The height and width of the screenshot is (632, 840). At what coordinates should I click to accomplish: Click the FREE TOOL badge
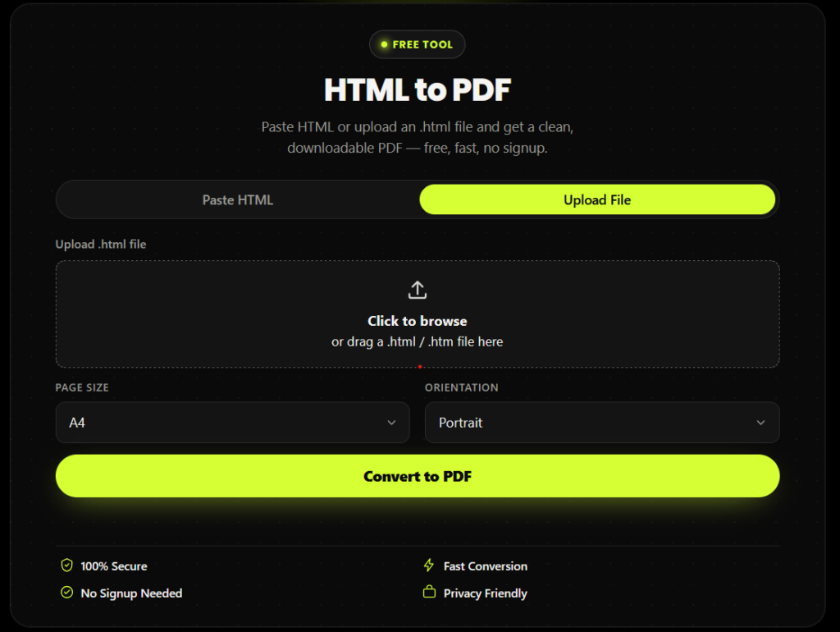(x=418, y=44)
